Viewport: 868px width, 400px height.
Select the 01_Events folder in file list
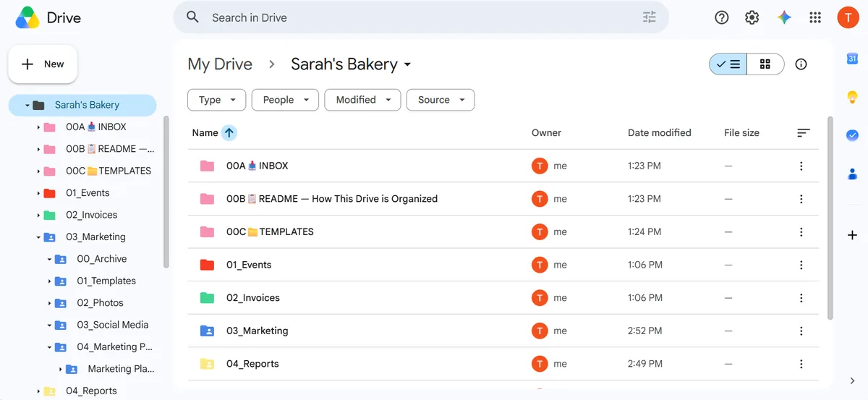tap(505, 265)
